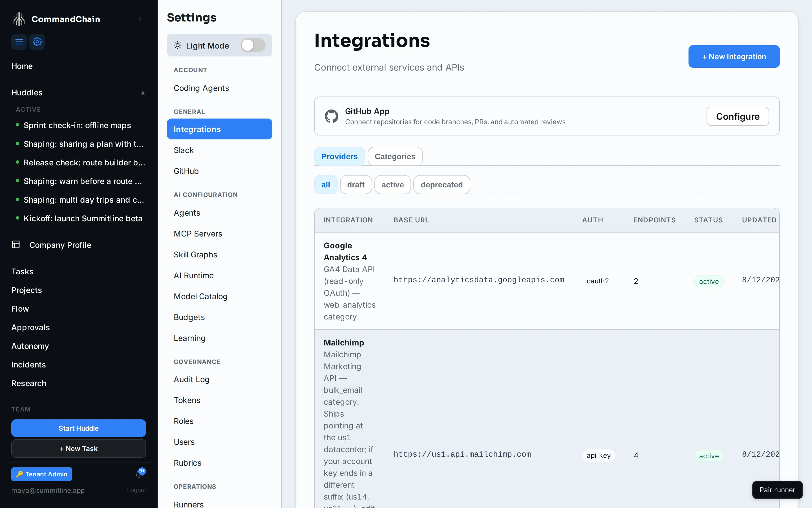The image size is (812, 508).
Task: Open Slack settings
Action: click(x=219, y=150)
